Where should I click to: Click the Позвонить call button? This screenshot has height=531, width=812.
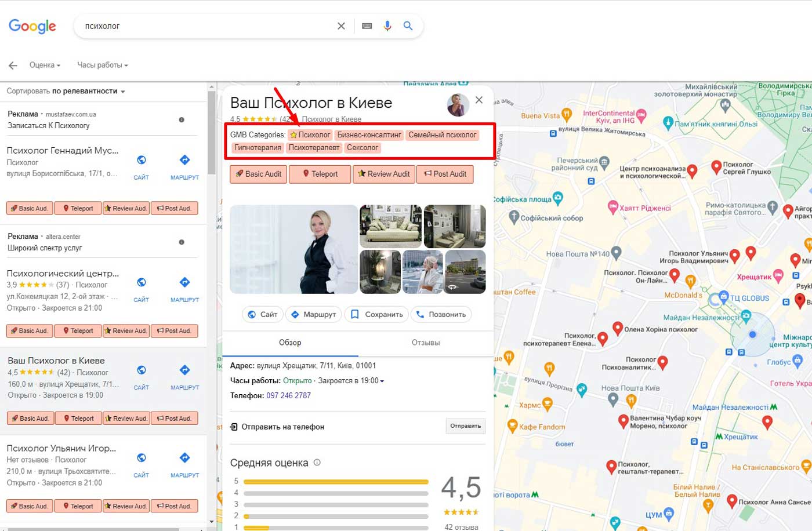[x=441, y=314]
